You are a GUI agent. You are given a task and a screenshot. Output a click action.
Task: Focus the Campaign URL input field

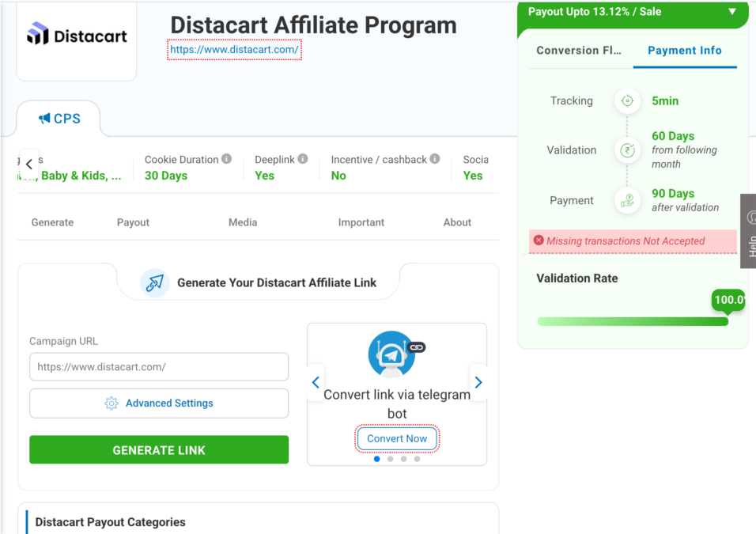click(x=159, y=366)
